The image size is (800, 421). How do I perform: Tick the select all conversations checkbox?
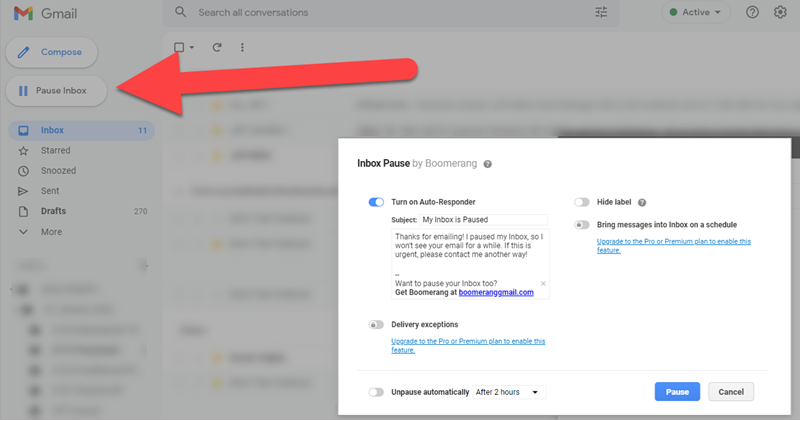[x=179, y=47]
